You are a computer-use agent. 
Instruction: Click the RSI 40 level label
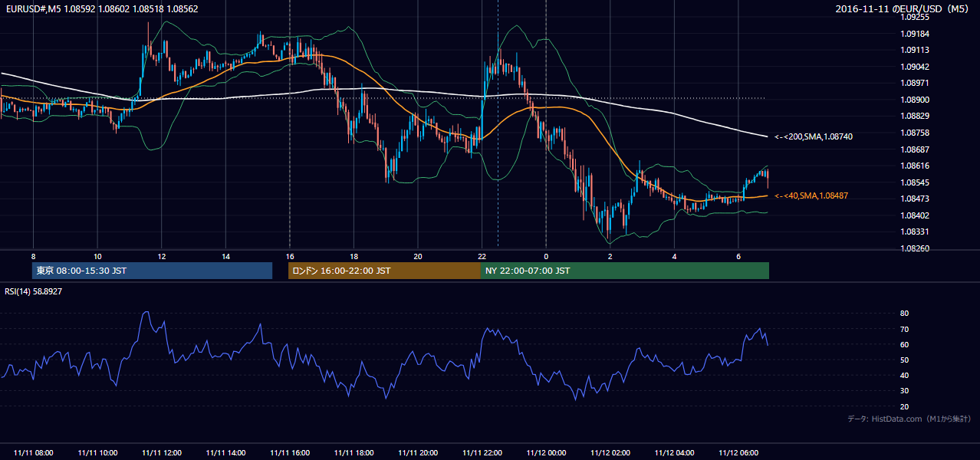pos(904,375)
